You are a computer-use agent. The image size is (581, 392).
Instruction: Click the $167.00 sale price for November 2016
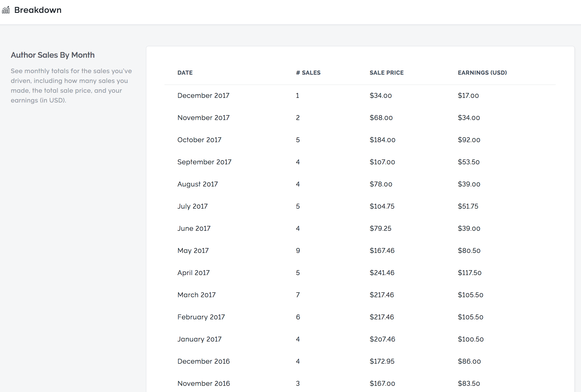point(382,384)
